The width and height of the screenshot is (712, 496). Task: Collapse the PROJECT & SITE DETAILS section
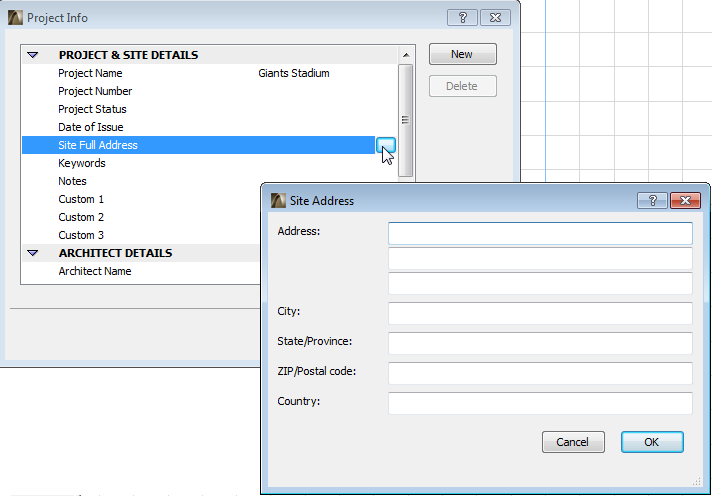point(33,55)
